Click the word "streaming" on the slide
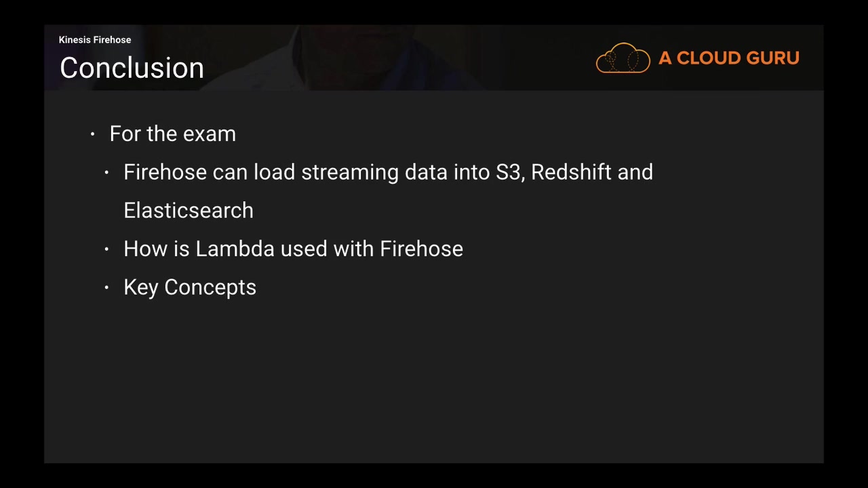The width and height of the screenshot is (868, 488). pos(350,173)
